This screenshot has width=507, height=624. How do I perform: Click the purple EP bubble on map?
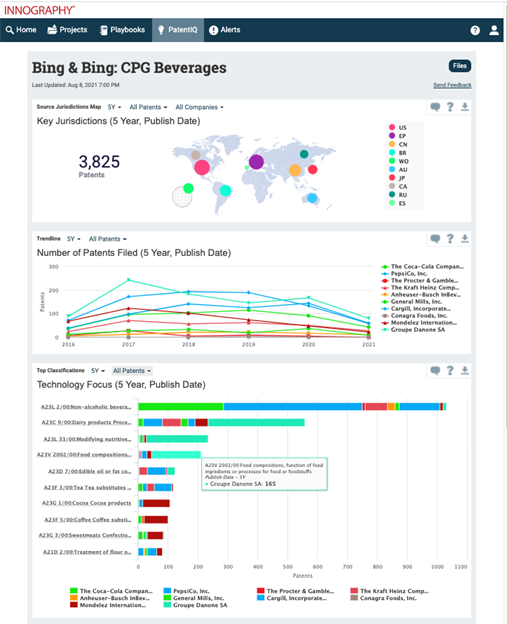click(256, 162)
